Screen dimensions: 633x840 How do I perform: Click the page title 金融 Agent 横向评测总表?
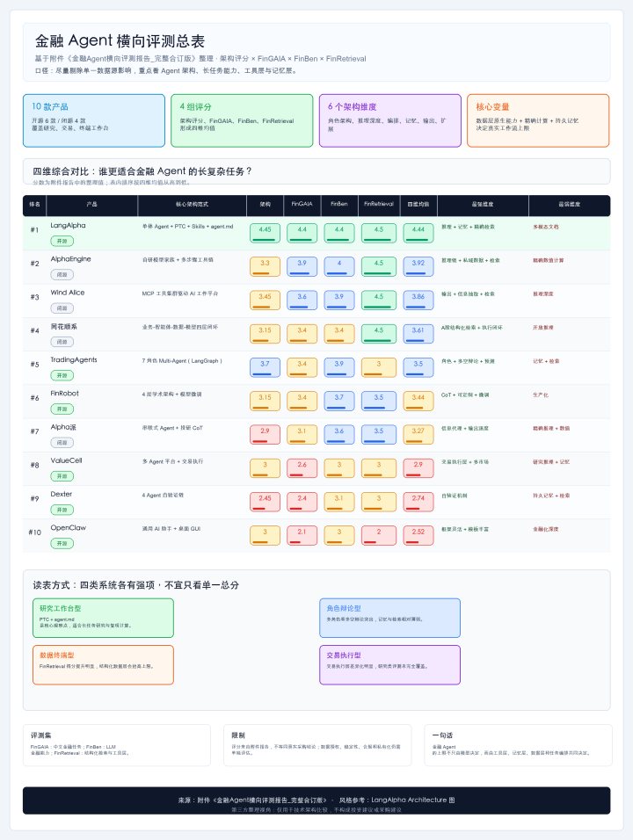pos(120,41)
